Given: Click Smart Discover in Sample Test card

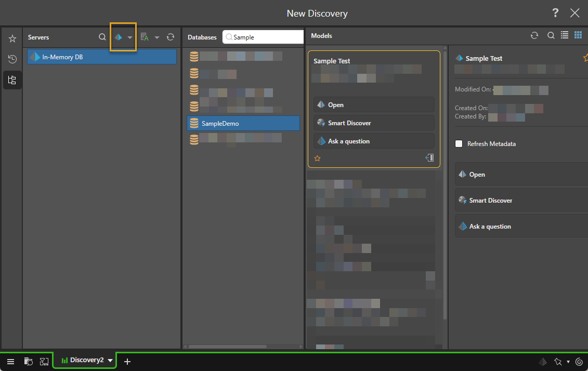Looking at the screenshot, I should (374, 123).
